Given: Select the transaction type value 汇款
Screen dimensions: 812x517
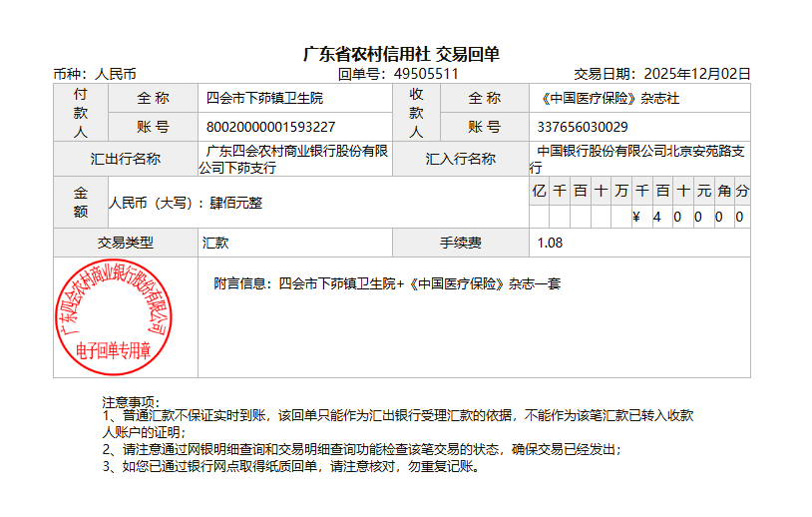Looking at the screenshot, I should pyautogui.click(x=216, y=243).
